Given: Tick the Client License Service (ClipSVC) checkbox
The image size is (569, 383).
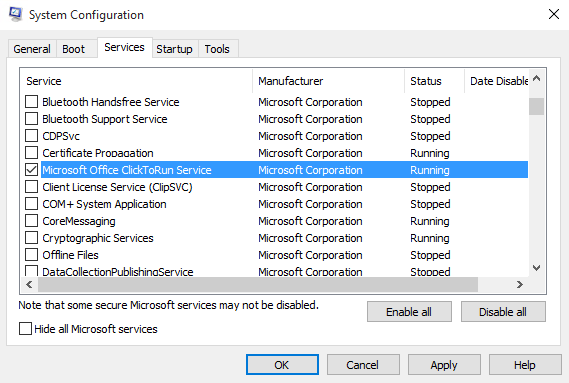Looking at the screenshot, I should [x=32, y=187].
